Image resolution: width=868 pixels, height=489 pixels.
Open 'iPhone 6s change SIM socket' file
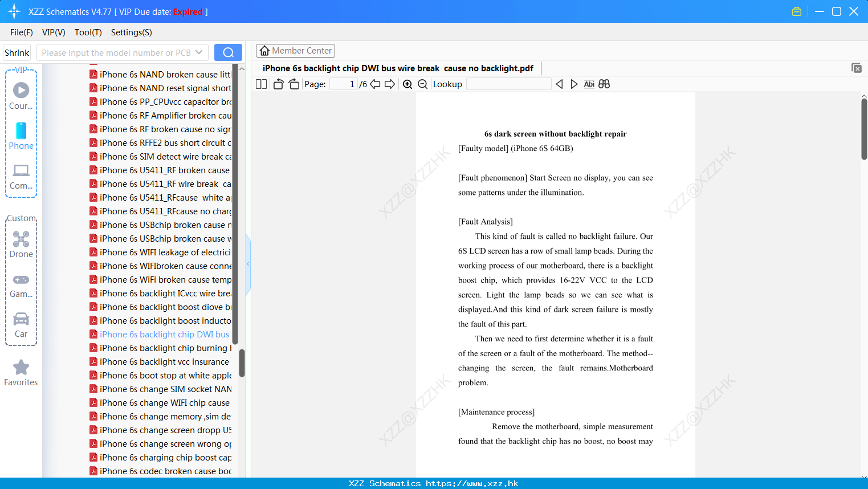tap(161, 389)
